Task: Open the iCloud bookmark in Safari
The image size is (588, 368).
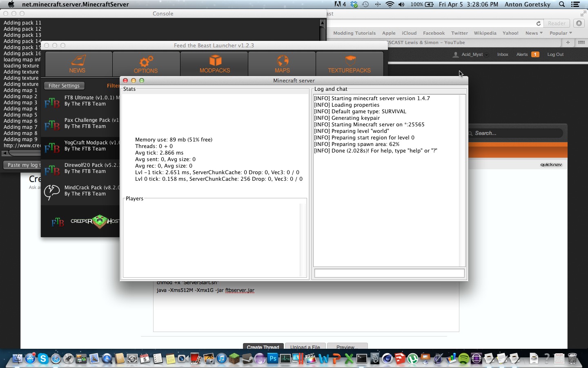Action: point(409,33)
